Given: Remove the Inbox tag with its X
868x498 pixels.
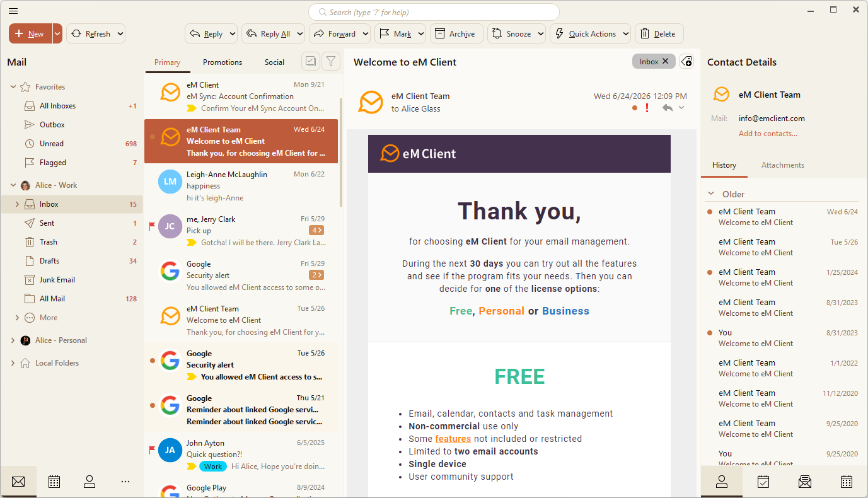Looking at the screenshot, I should [666, 61].
